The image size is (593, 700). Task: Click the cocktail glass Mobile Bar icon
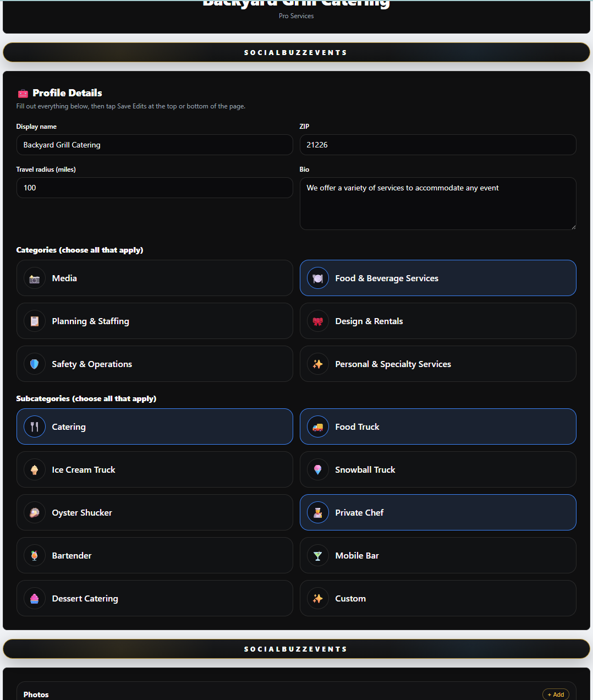(318, 556)
